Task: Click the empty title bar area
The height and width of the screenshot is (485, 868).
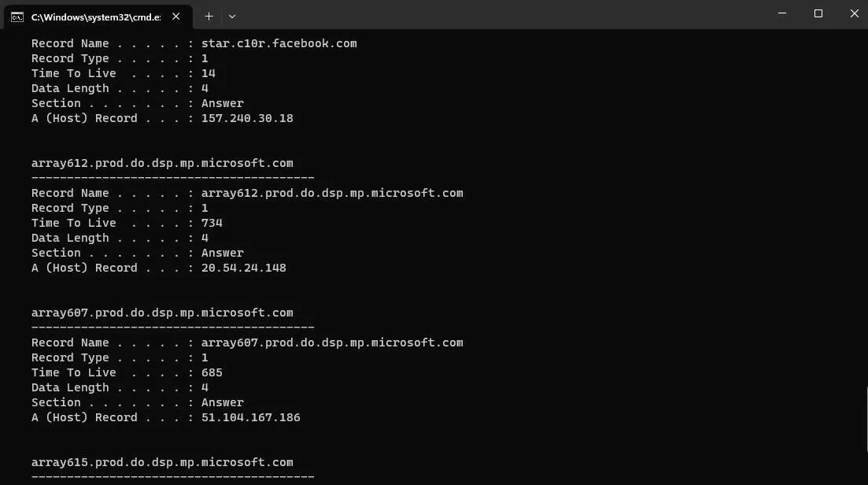Action: (498, 14)
